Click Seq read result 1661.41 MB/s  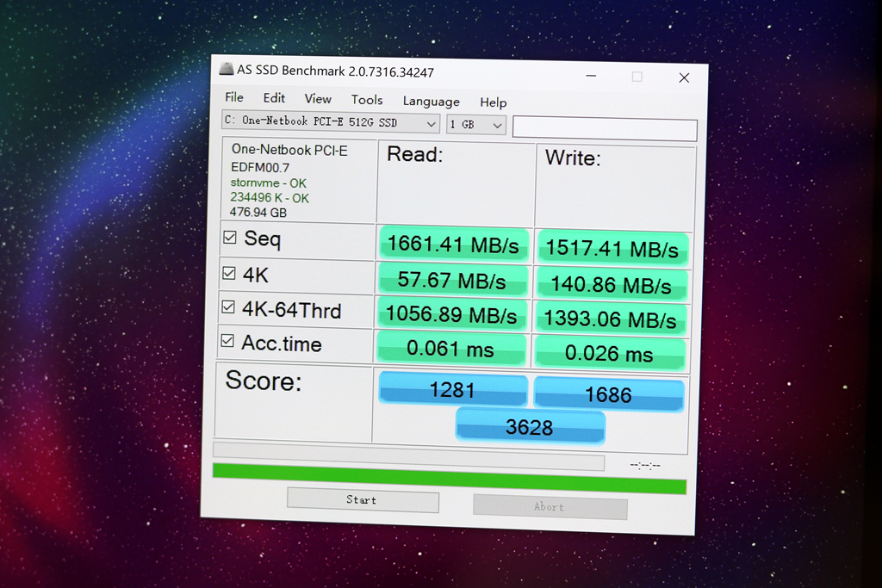coord(453,244)
